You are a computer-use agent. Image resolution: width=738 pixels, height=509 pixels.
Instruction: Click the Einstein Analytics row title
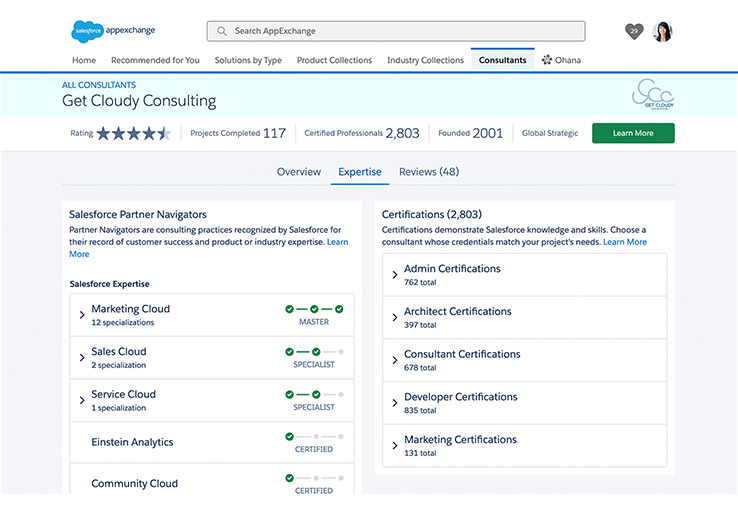pyautogui.click(x=132, y=442)
